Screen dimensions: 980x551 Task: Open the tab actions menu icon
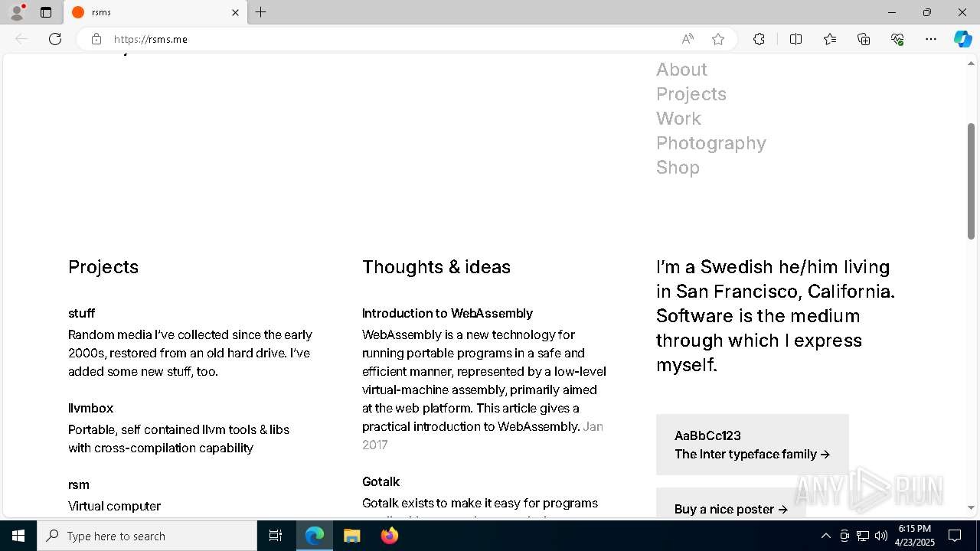pyautogui.click(x=46, y=12)
